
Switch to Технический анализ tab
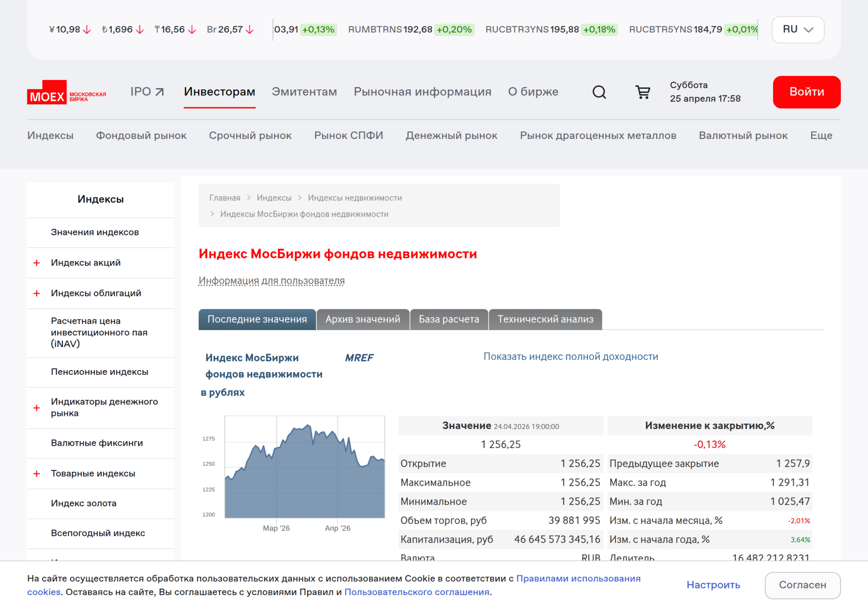coord(545,319)
